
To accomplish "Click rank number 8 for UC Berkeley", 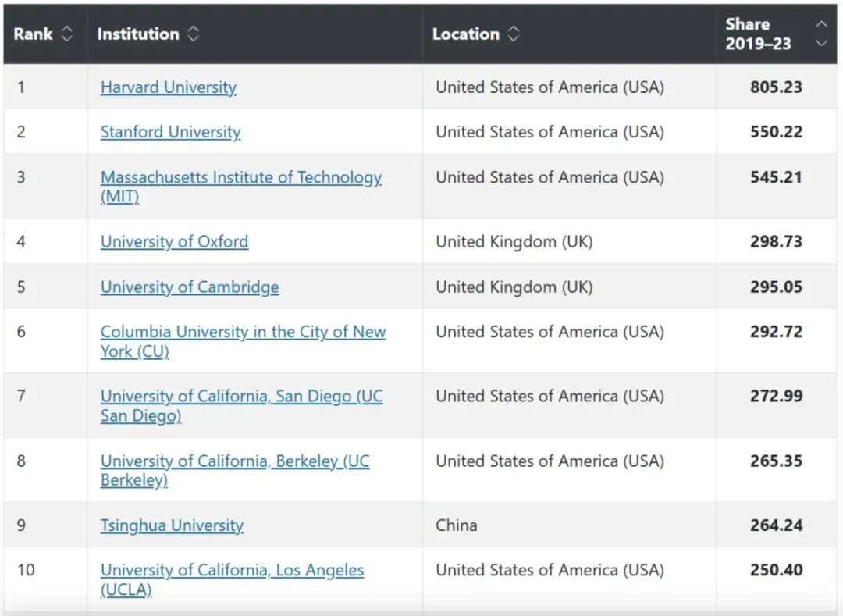I will point(21,461).
